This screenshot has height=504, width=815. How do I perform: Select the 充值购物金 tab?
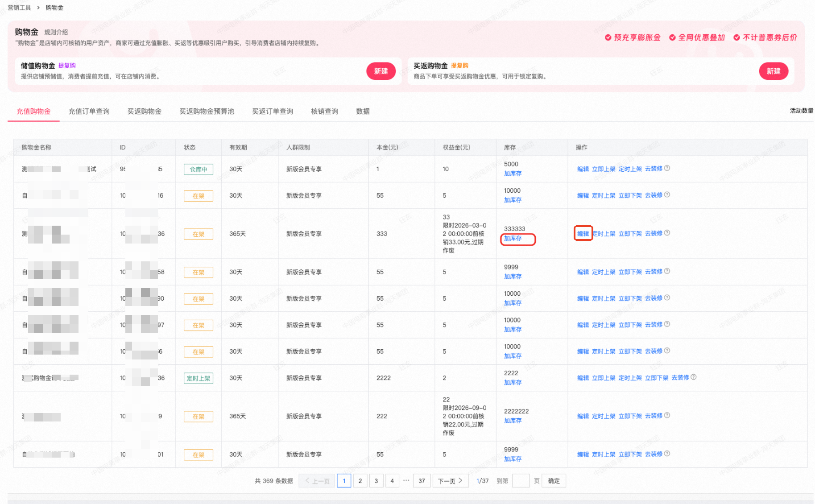33,112
